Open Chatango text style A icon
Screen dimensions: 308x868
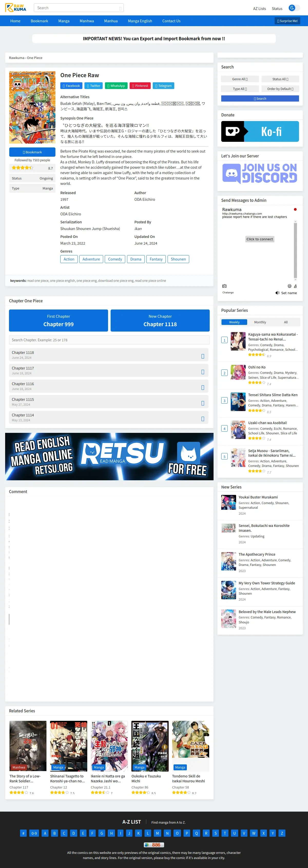[x=295, y=286]
